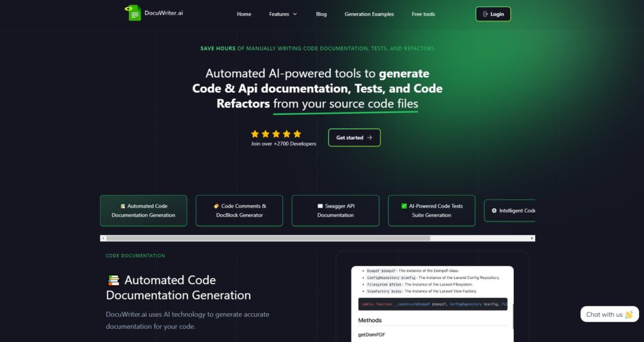Click the waving hand chat icon

(629, 315)
